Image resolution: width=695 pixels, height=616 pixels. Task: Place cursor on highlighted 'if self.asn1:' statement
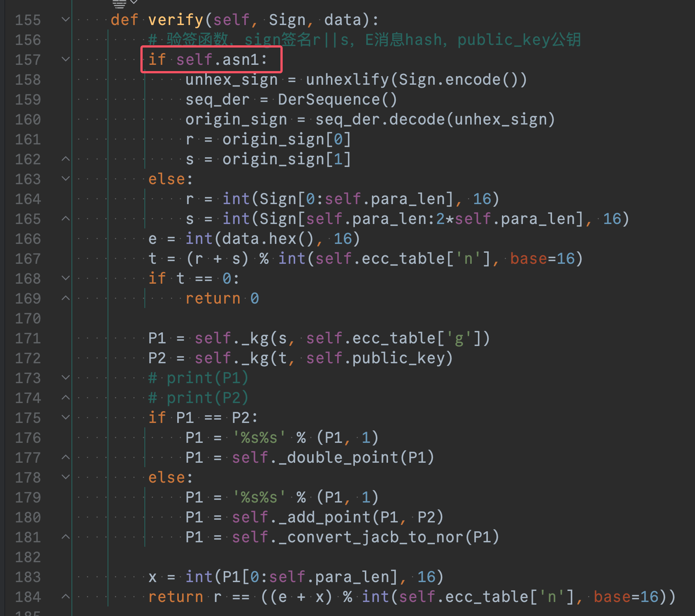point(208,59)
